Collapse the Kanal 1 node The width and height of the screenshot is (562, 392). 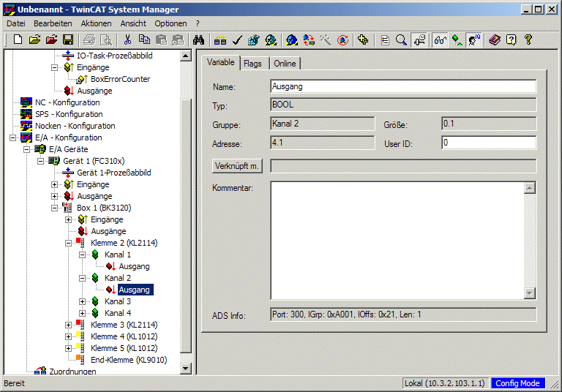[83, 255]
